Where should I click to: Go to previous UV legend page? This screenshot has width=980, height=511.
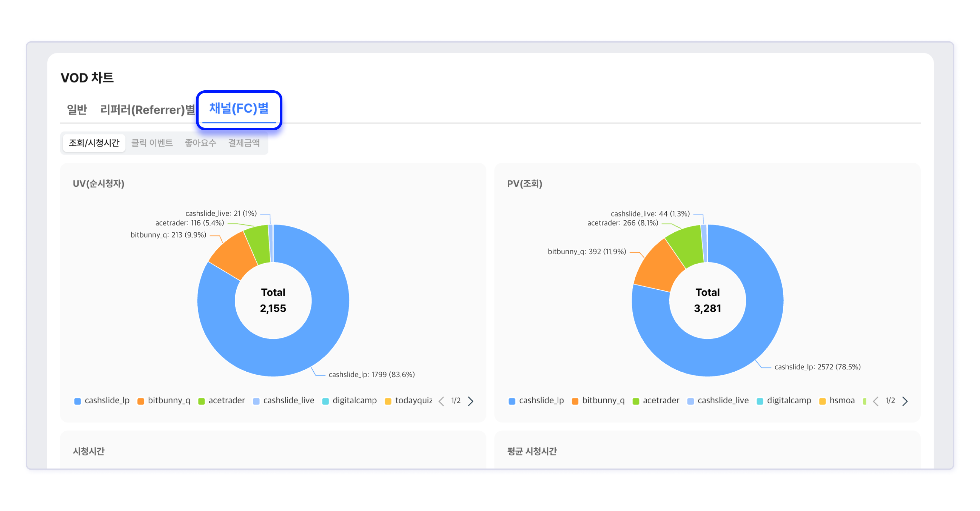click(441, 401)
